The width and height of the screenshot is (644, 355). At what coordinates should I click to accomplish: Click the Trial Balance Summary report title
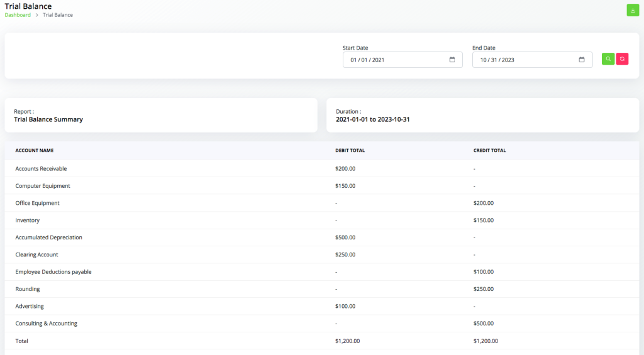48,119
